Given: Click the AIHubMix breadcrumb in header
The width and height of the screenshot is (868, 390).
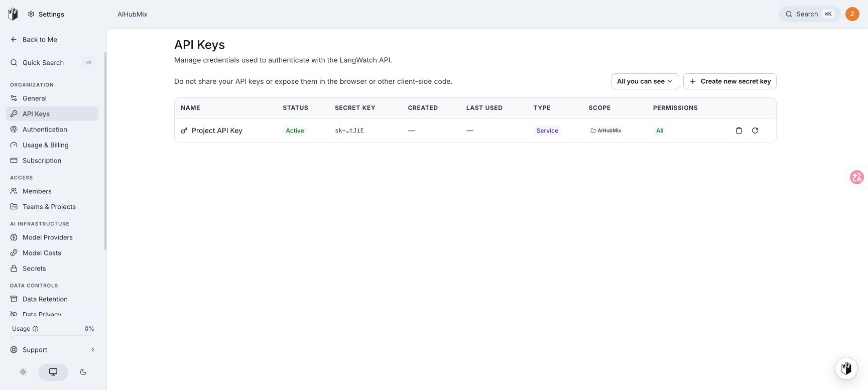Looking at the screenshot, I should click(x=133, y=14).
